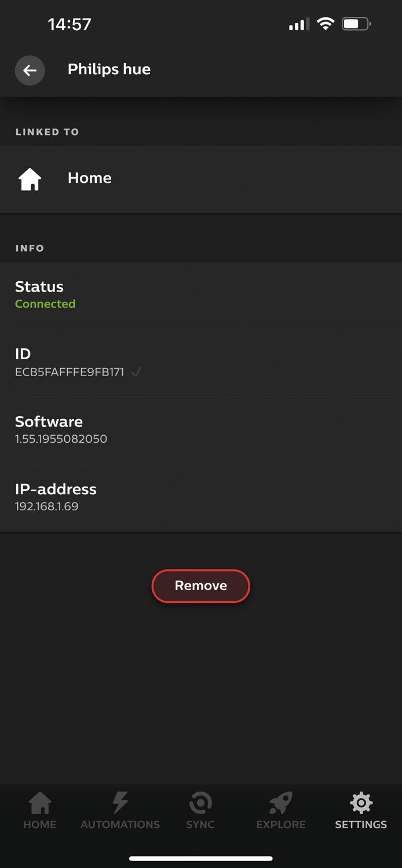
Task: Open the Sync icon in bottom bar
Action: tap(200, 803)
